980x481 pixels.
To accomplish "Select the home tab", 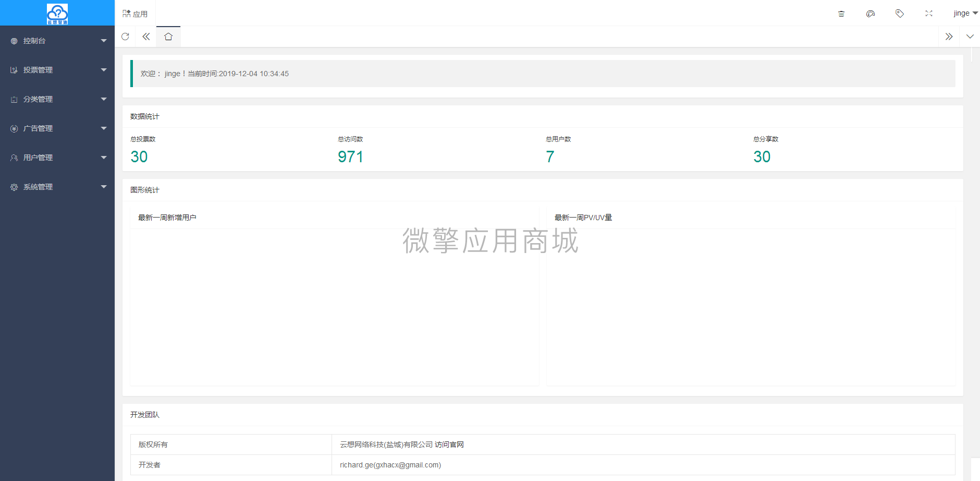I will [x=168, y=37].
